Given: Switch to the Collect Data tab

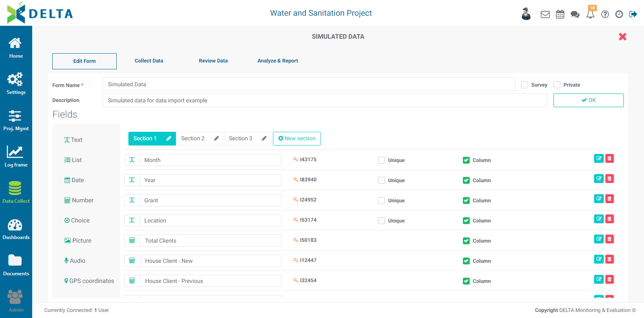Looking at the screenshot, I should (149, 61).
